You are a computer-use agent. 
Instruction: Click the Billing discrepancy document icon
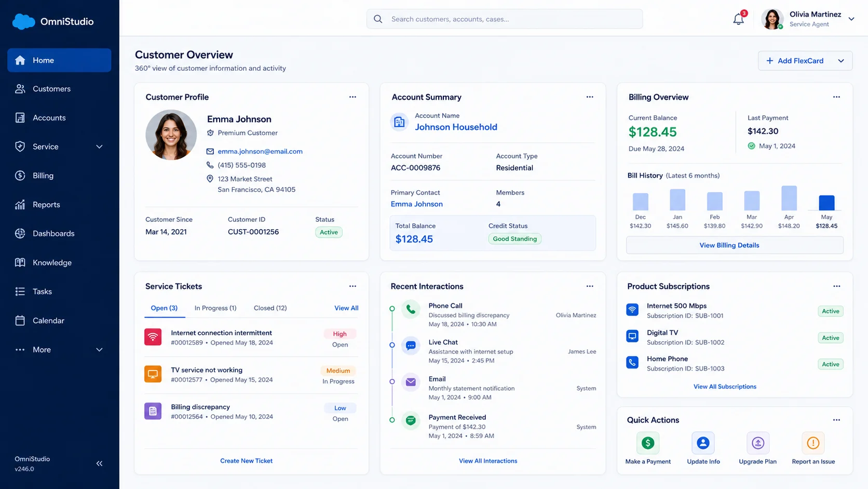coord(153,411)
